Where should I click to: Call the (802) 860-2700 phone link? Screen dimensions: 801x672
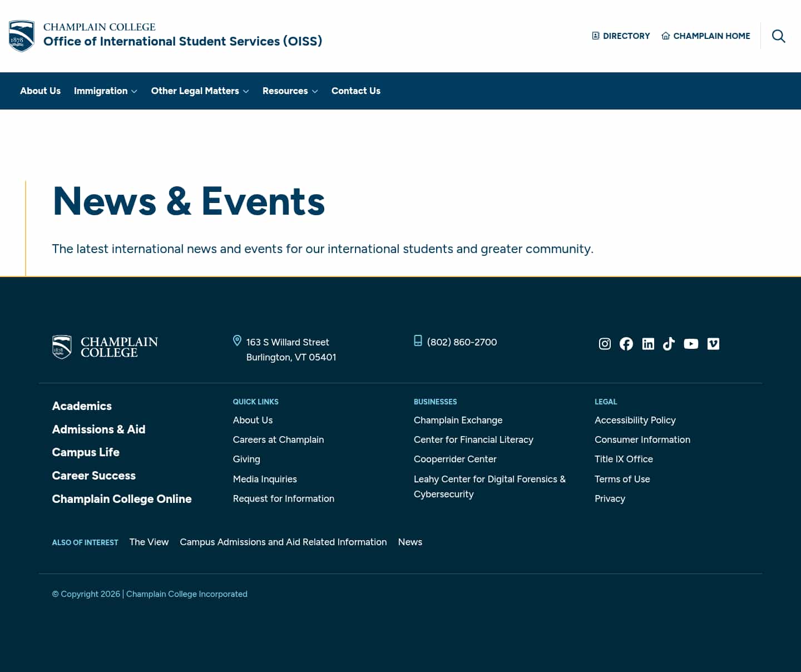462,342
